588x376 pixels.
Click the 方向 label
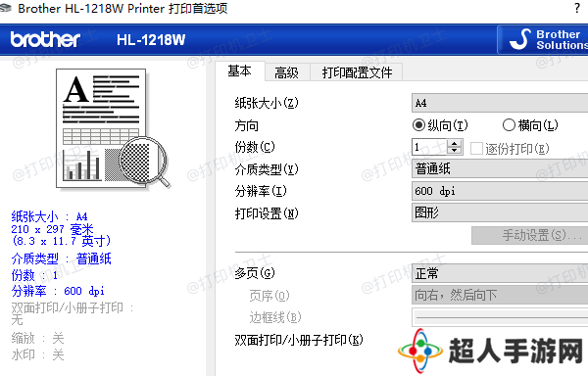(x=247, y=125)
